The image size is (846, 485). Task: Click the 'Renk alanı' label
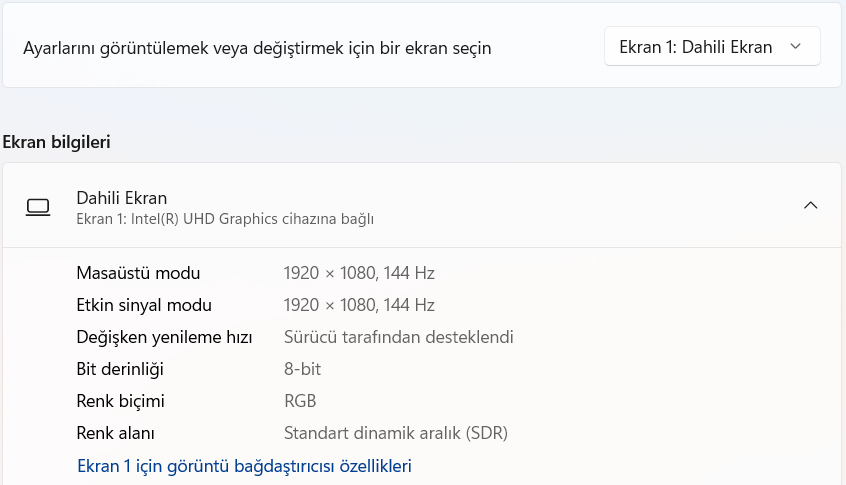click(115, 433)
